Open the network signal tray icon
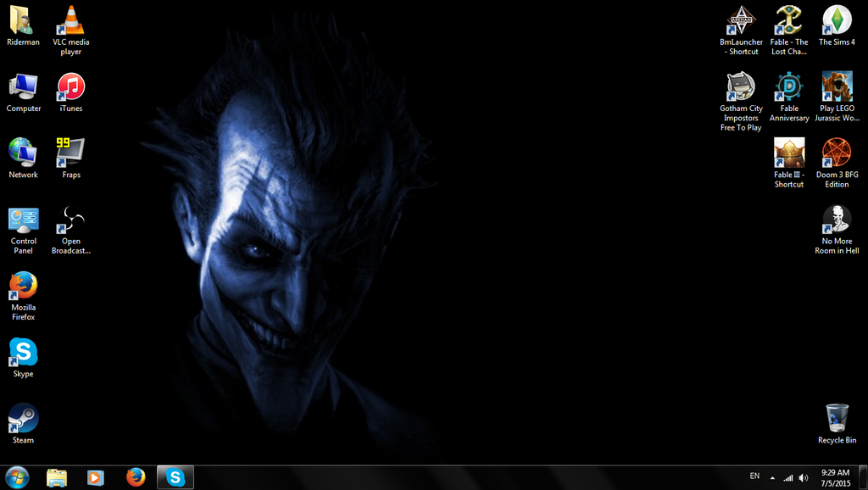 (788, 478)
